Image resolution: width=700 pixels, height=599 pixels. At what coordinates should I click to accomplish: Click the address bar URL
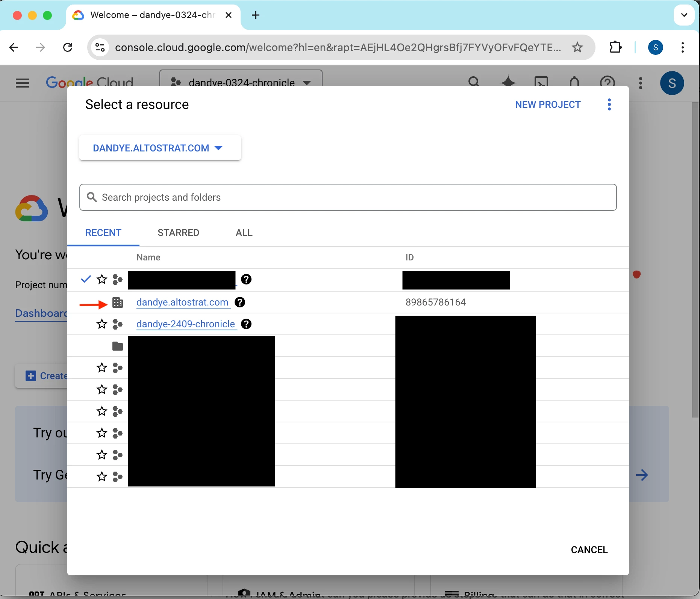pyautogui.click(x=338, y=47)
